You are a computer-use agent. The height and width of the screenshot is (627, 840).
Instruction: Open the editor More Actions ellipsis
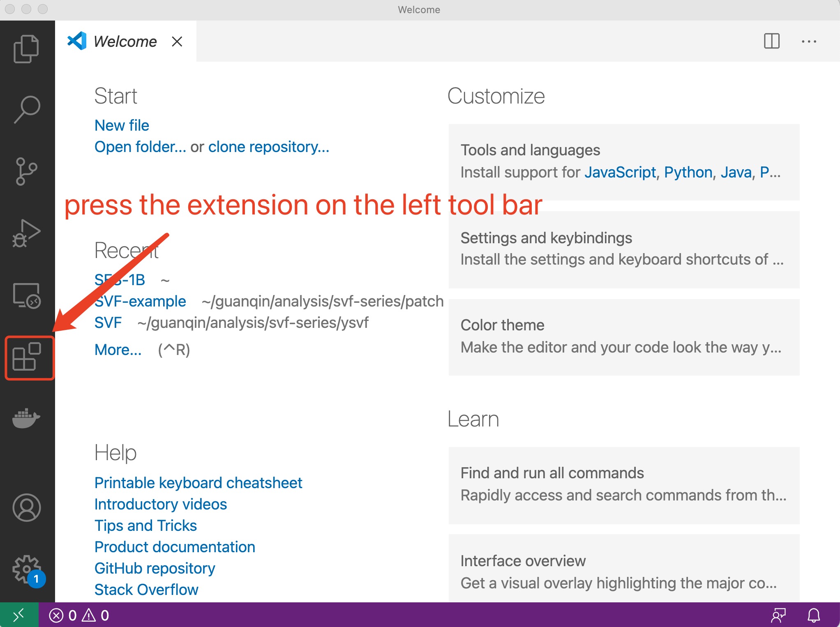[809, 41]
